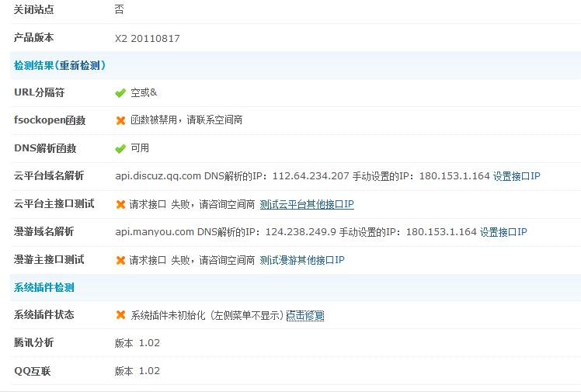This screenshot has width=581, height=392.
Task: Select text 系统插件未初始化 (左侧菜单不显示)
Action: click(x=207, y=315)
